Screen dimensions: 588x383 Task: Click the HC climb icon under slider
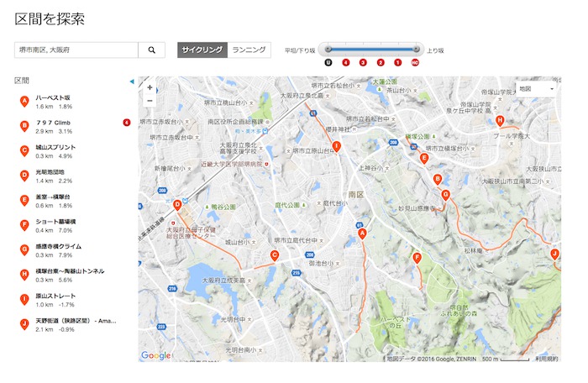click(415, 63)
